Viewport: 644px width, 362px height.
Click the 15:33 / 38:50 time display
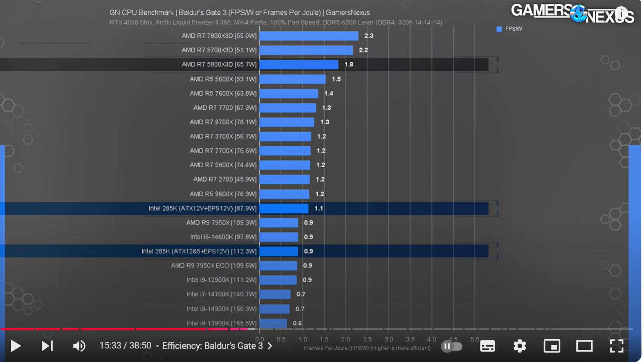pyautogui.click(x=125, y=346)
